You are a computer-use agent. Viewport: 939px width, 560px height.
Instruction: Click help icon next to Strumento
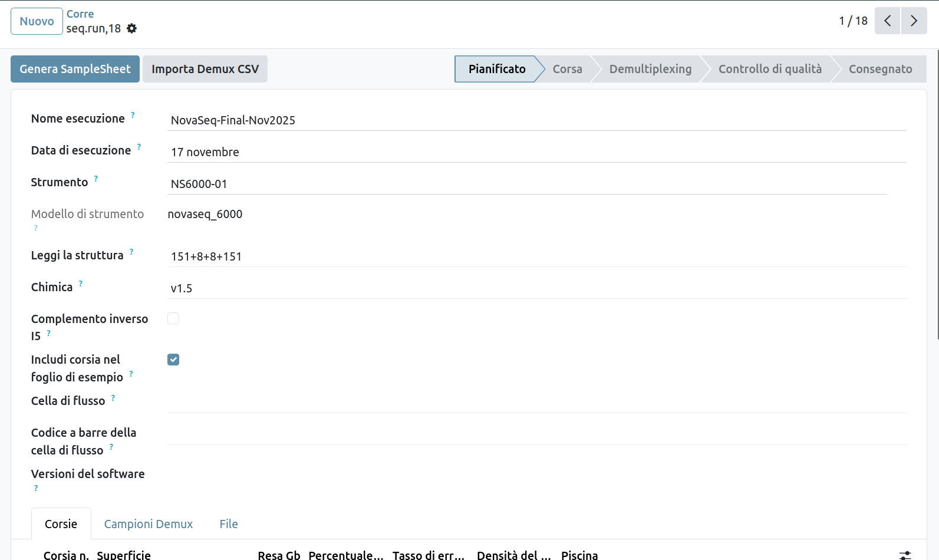pos(96,179)
